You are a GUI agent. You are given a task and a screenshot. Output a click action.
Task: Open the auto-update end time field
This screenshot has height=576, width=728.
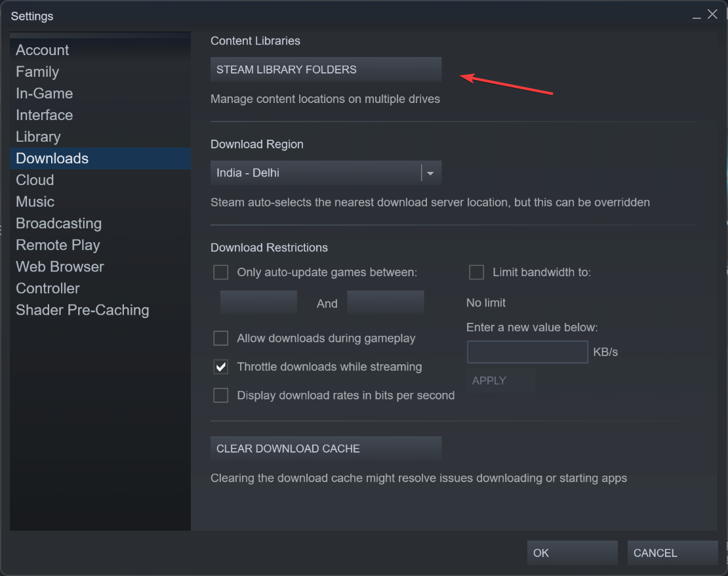[x=386, y=302]
